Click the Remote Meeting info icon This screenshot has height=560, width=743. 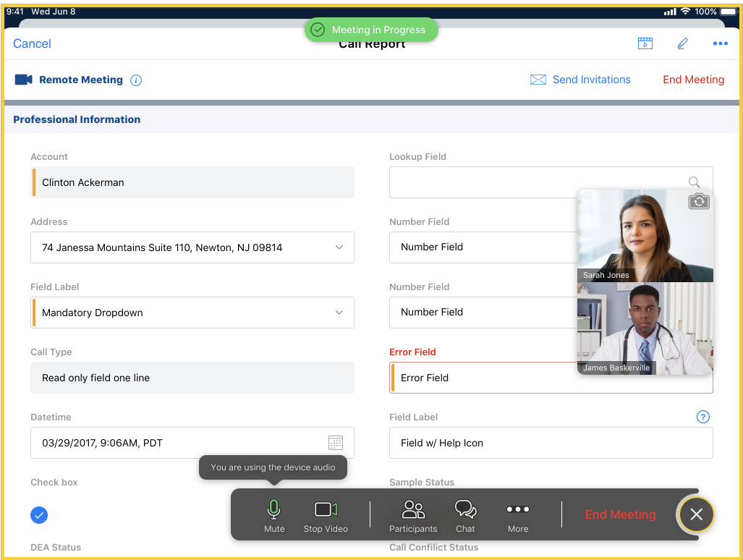(x=136, y=80)
